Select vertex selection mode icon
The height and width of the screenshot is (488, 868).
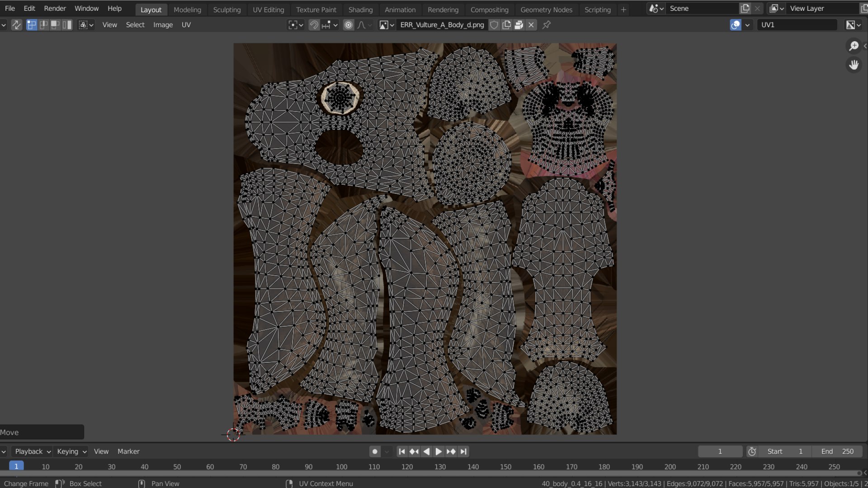coord(32,25)
